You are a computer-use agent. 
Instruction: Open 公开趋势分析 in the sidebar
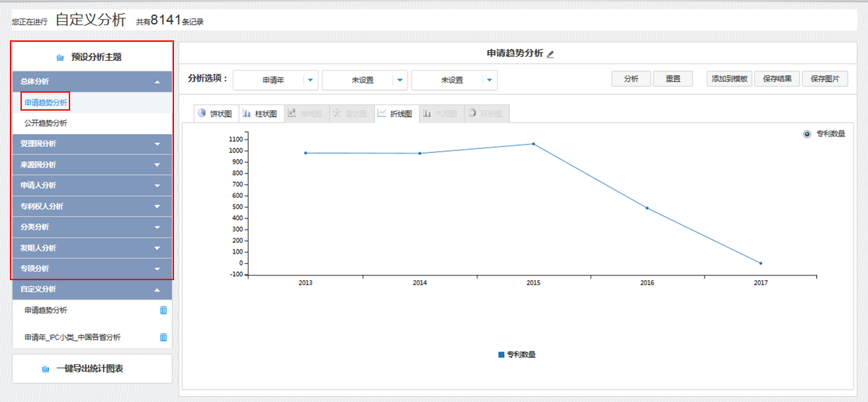pyautogui.click(x=46, y=123)
